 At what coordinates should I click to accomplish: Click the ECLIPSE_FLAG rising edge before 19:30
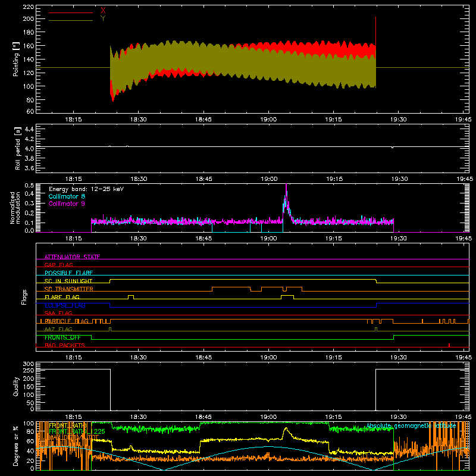(377, 305)
